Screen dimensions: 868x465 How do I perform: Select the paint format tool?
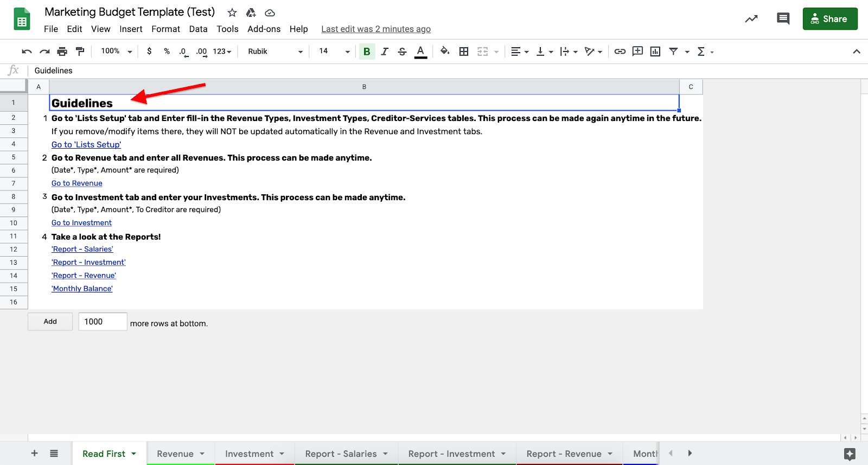click(x=80, y=52)
